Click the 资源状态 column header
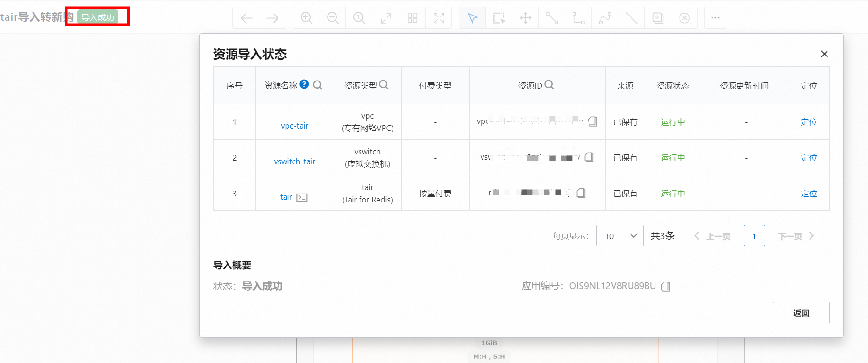Viewport: 868px width, 363px height. pos(673,86)
